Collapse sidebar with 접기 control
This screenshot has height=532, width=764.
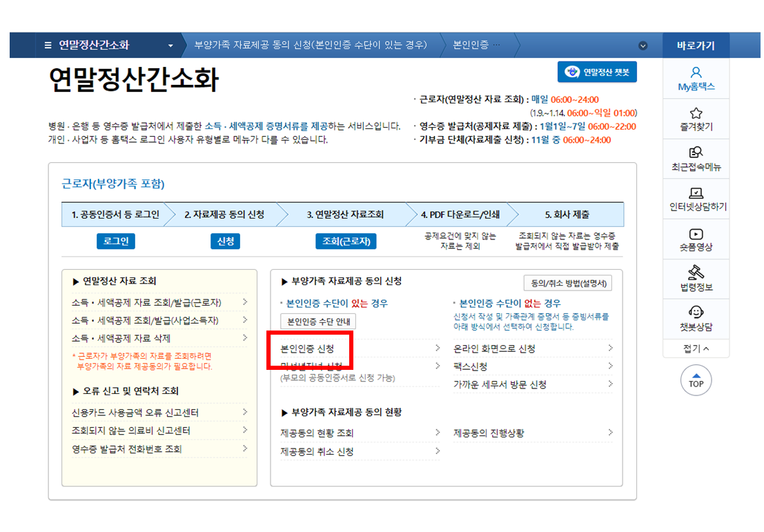[696, 351]
